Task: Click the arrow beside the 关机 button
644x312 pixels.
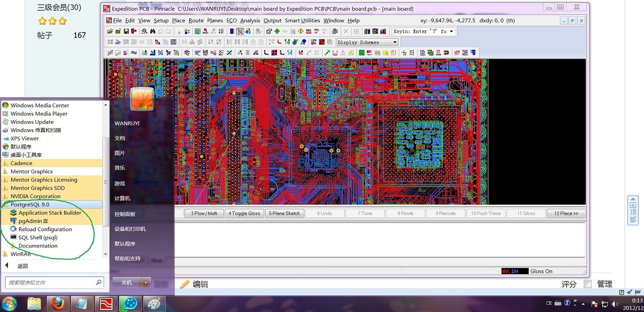Action: 147,282
